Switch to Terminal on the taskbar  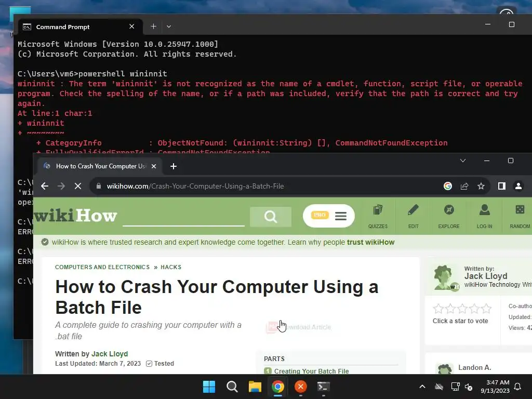[323, 387]
